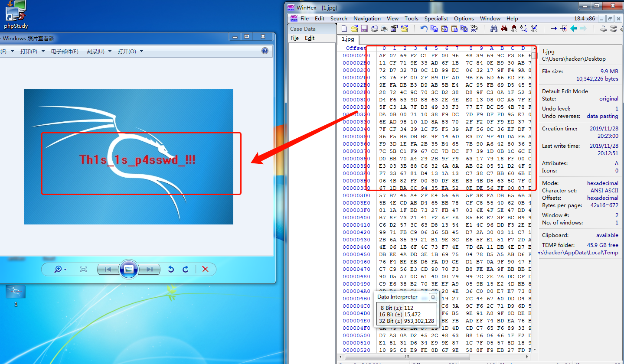This screenshot has width=624, height=364.
Task: Close the Data Interpreter panel
Action: pos(432,297)
